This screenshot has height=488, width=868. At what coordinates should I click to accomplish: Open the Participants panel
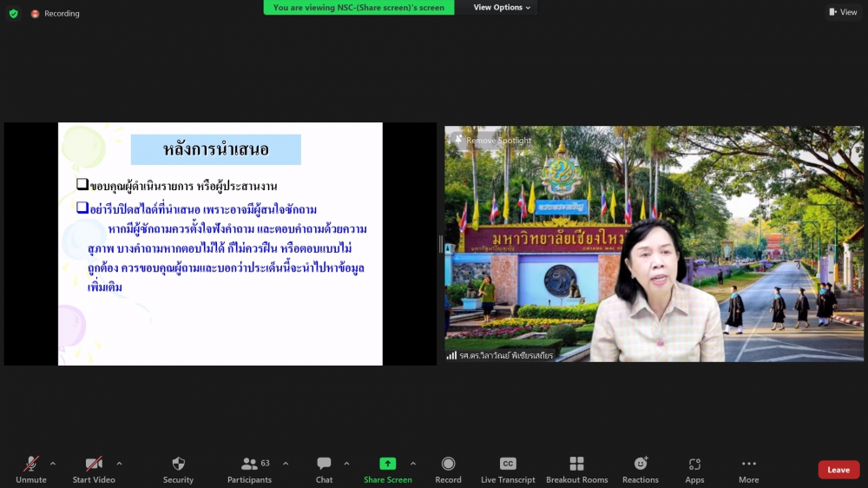249,469
